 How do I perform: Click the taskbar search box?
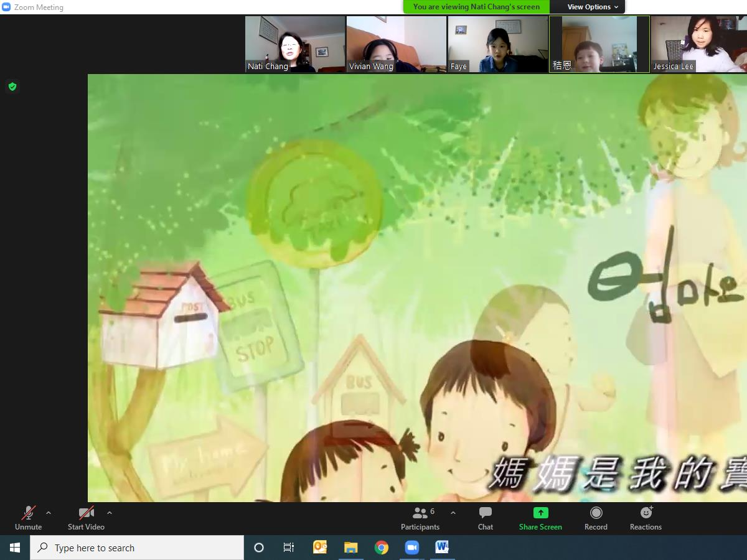tap(137, 548)
